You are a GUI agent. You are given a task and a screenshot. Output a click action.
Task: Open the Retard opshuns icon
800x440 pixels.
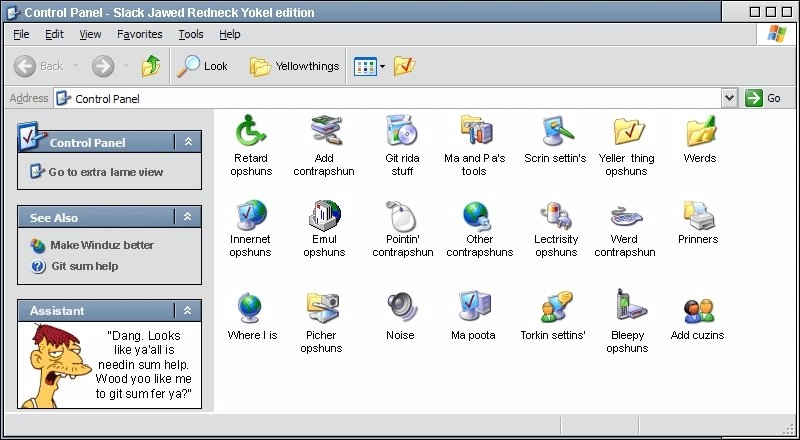coord(250,131)
